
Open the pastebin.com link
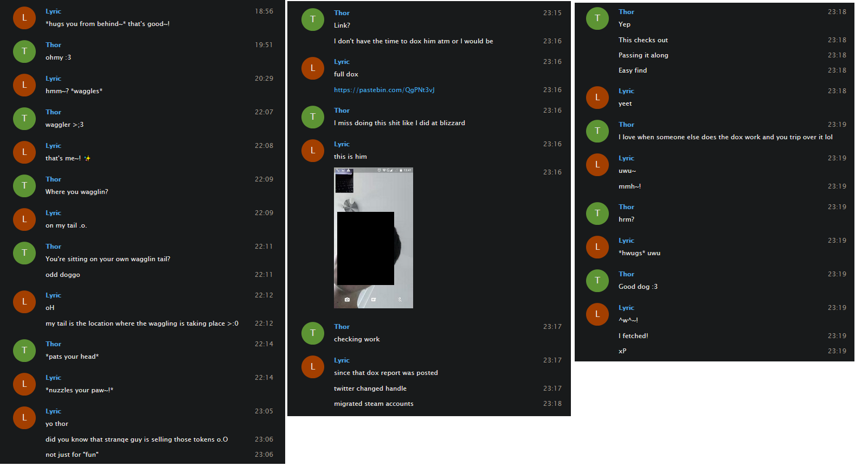click(x=384, y=90)
